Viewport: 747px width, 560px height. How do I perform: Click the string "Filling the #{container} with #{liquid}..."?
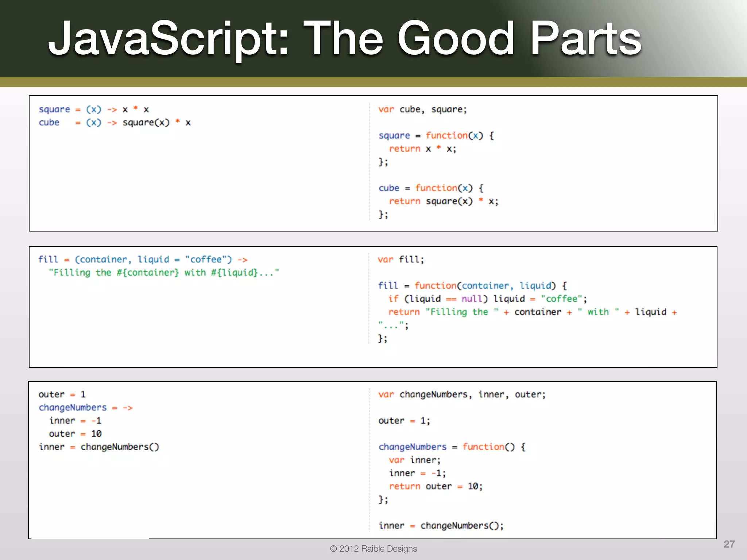click(x=164, y=273)
